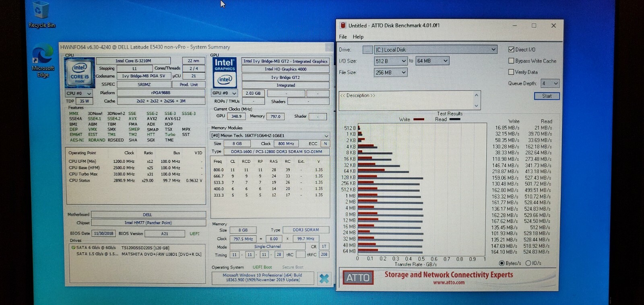Select the MATSHITA DVD+/-RW drive row
644x305 pixels.
coord(136,254)
